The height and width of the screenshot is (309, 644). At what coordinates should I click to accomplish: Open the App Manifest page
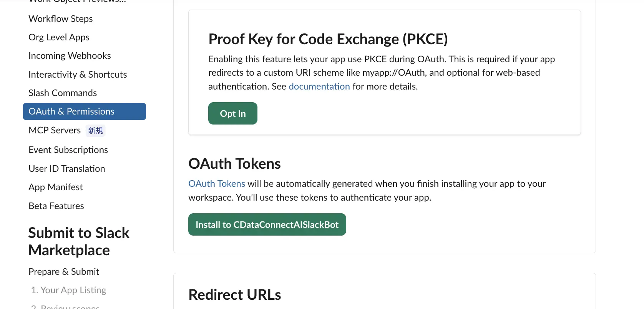pos(56,187)
